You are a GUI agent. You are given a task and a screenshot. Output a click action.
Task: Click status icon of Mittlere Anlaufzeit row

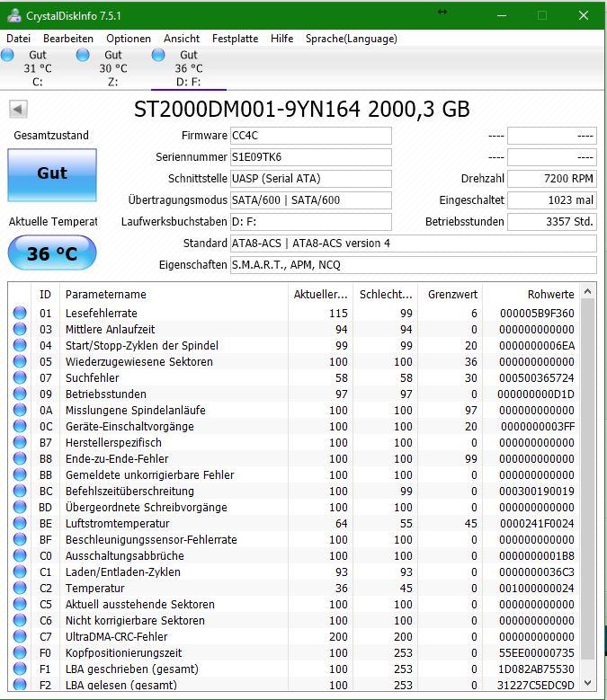tap(20, 329)
